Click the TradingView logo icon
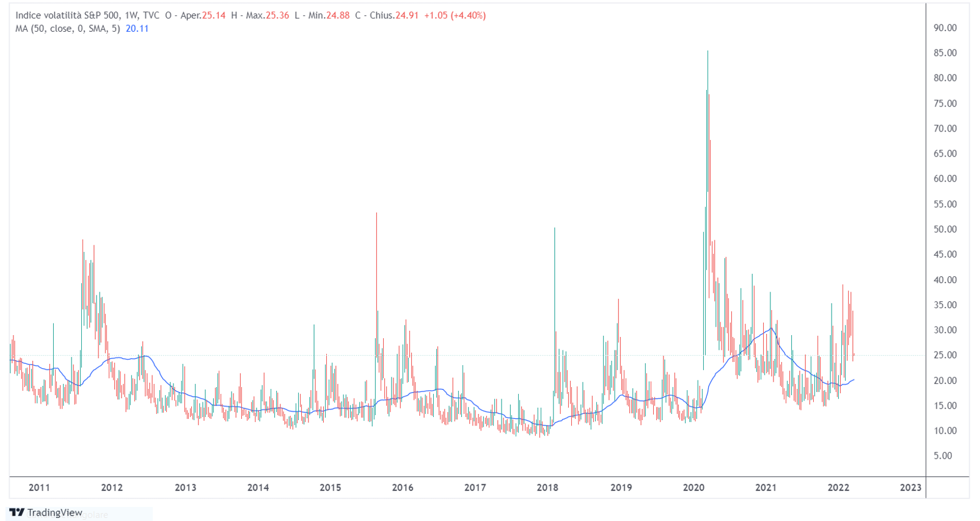 (x=16, y=512)
